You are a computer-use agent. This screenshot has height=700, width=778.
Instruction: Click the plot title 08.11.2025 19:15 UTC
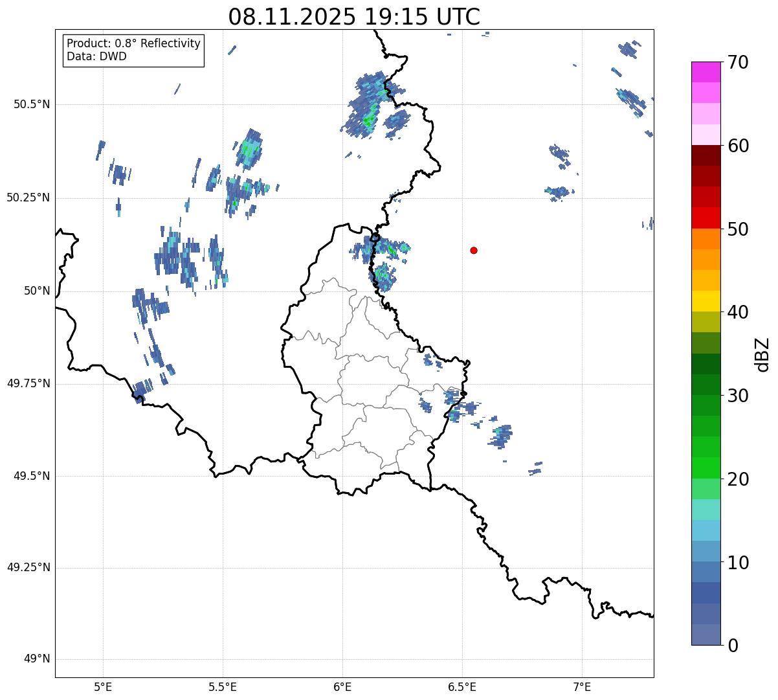pos(354,17)
